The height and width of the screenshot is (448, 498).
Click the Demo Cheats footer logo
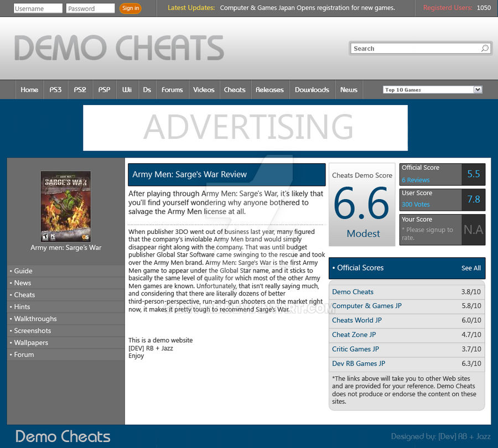tap(63, 436)
